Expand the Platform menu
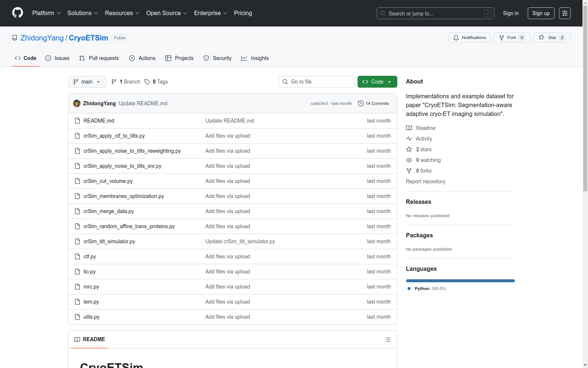 point(47,13)
